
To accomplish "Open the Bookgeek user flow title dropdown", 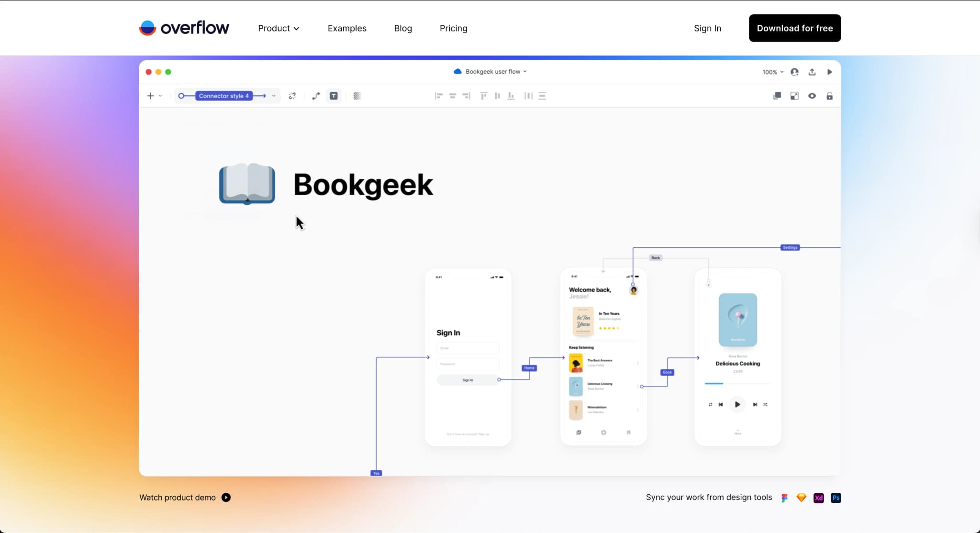I will 490,71.
